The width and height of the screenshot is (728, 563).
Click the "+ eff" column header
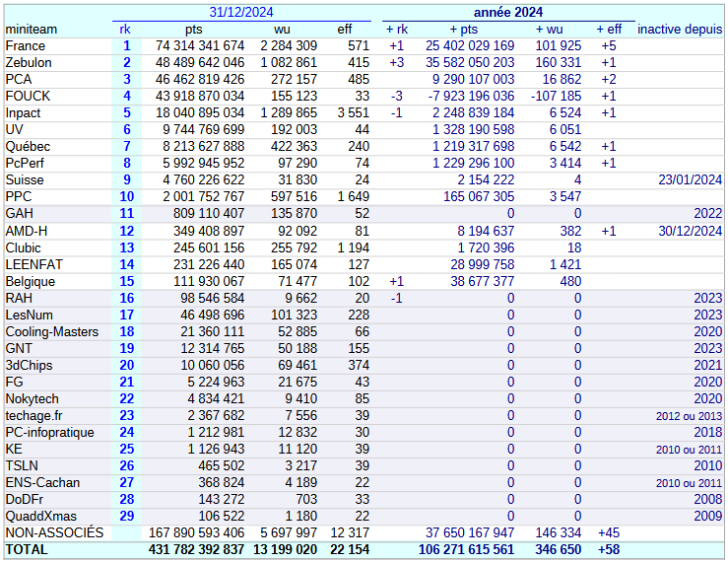tap(608, 30)
